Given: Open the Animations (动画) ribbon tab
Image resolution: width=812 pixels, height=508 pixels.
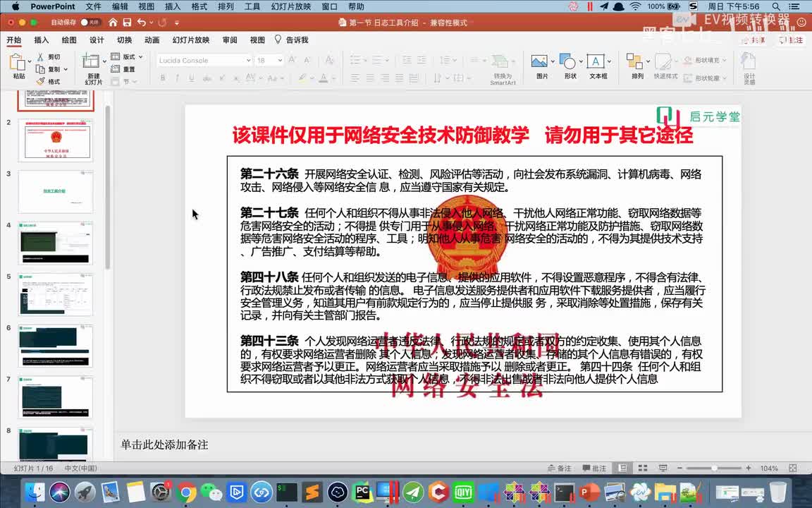Looking at the screenshot, I should (152, 40).
